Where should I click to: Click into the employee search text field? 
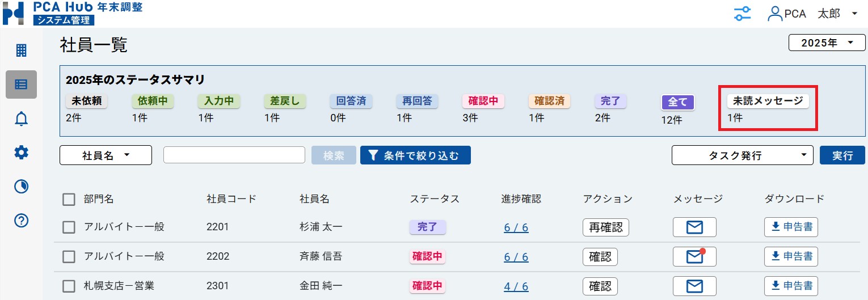pos(234,155)
